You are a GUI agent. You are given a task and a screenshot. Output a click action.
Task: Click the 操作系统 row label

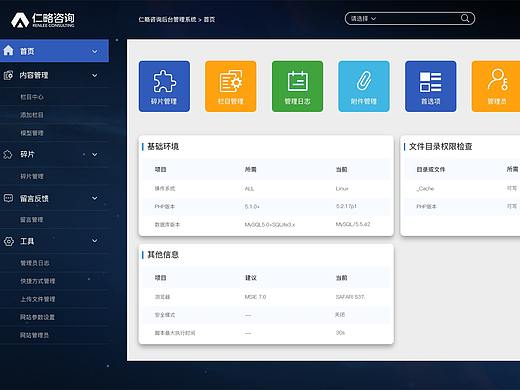pos(165,189)
